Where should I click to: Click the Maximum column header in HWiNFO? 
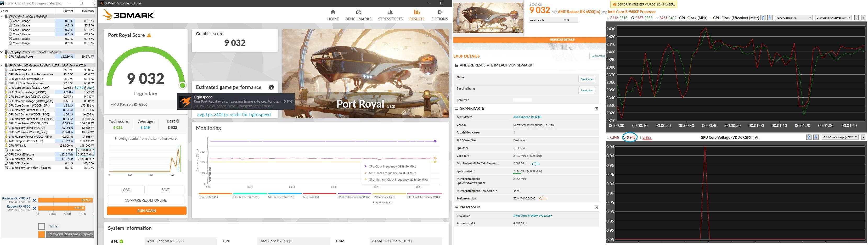(x=88, y=11)
